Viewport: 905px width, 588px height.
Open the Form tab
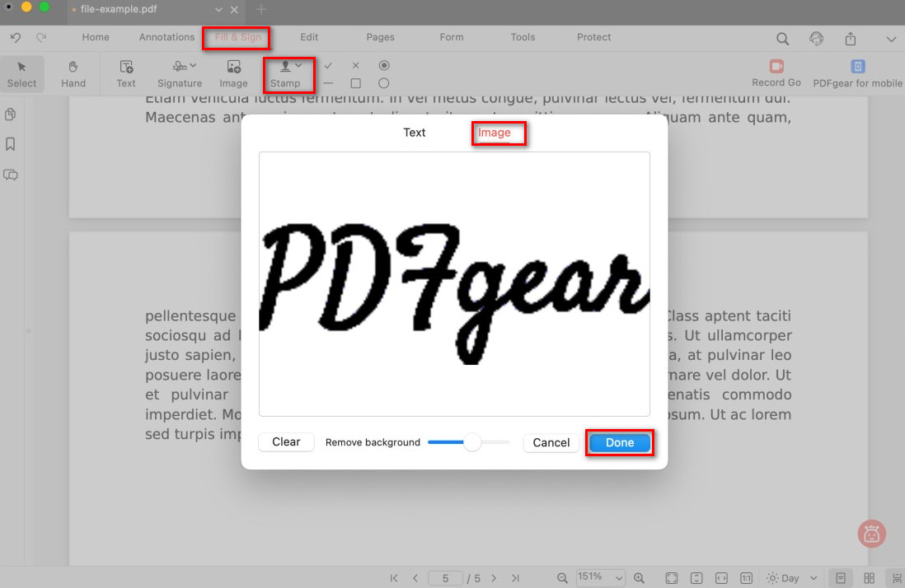(452, 37)
